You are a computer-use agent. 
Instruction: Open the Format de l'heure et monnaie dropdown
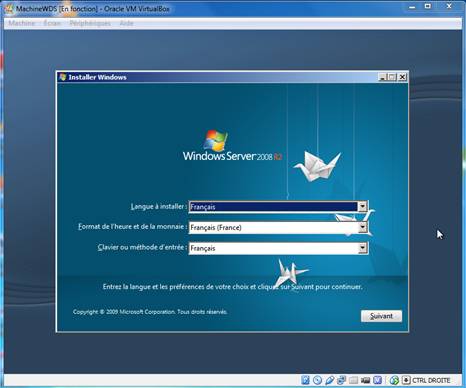(x=363, y=227)
